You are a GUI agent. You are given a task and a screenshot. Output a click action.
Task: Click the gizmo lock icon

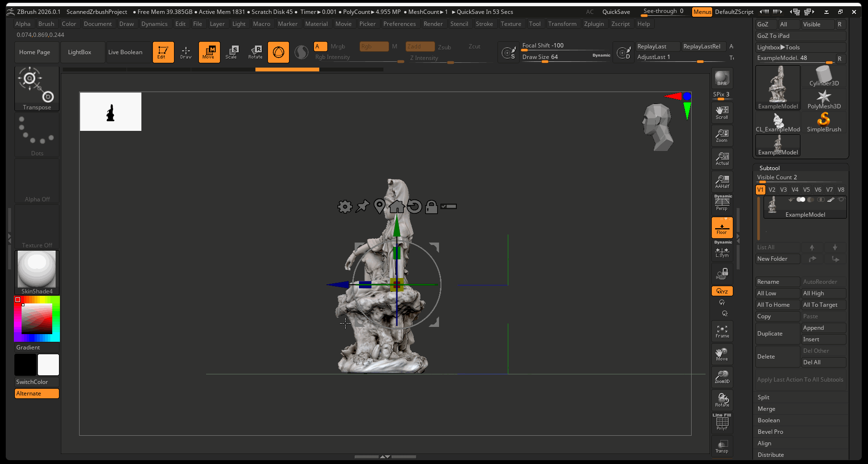(431, 207)
